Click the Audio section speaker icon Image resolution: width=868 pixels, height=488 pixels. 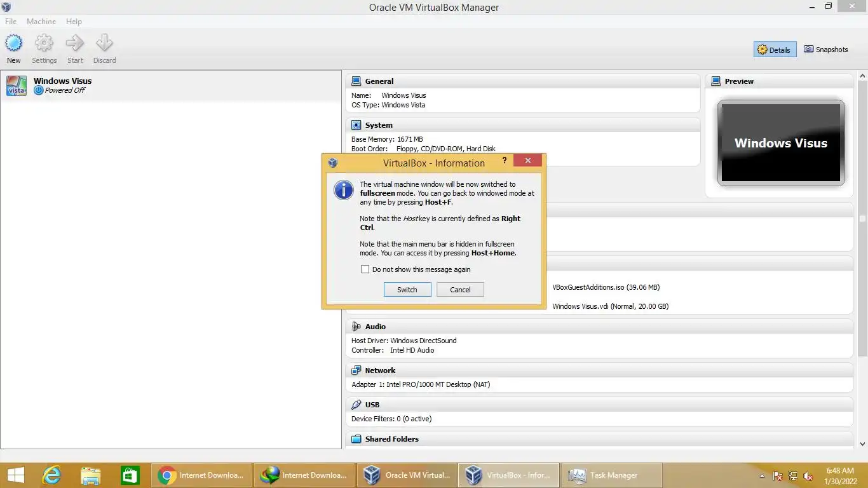tap(356, 327)
